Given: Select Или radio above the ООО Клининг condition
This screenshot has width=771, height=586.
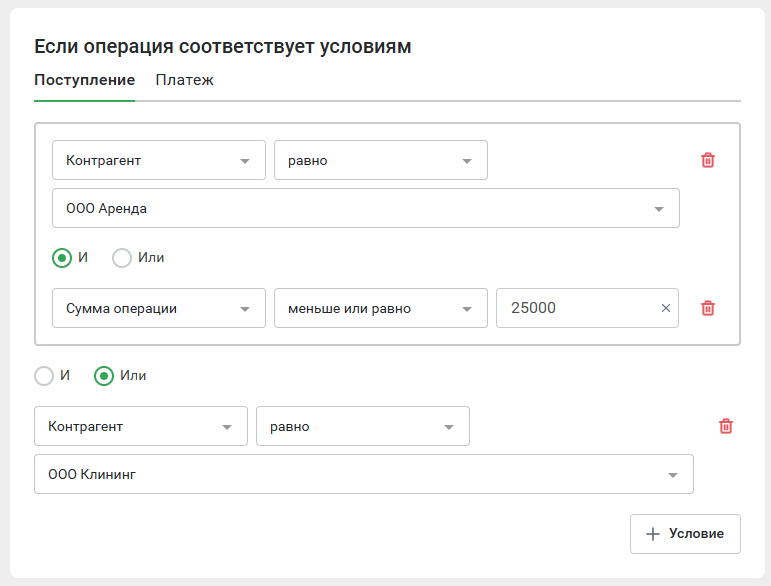Looking at the screenshot, I should pos(104,376).
